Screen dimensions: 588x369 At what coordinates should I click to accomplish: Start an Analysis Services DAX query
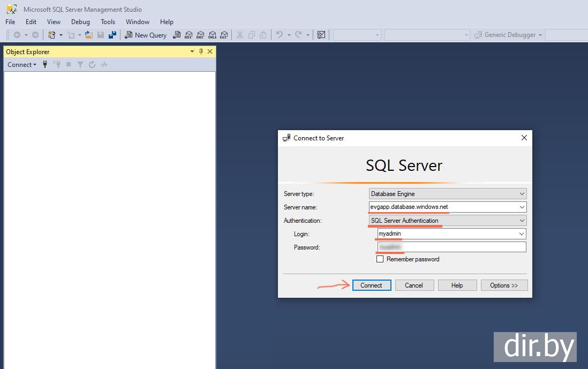[224, 35]
